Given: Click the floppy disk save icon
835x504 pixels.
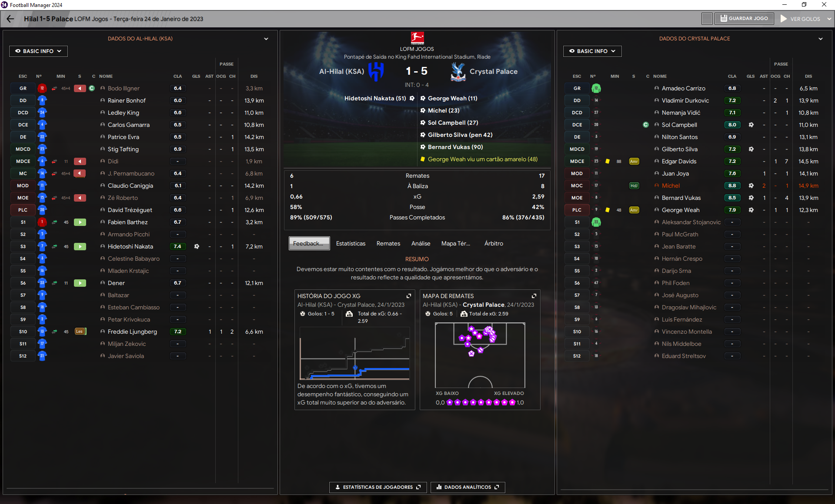Looking at the screenshot, I should pos(724,18).
